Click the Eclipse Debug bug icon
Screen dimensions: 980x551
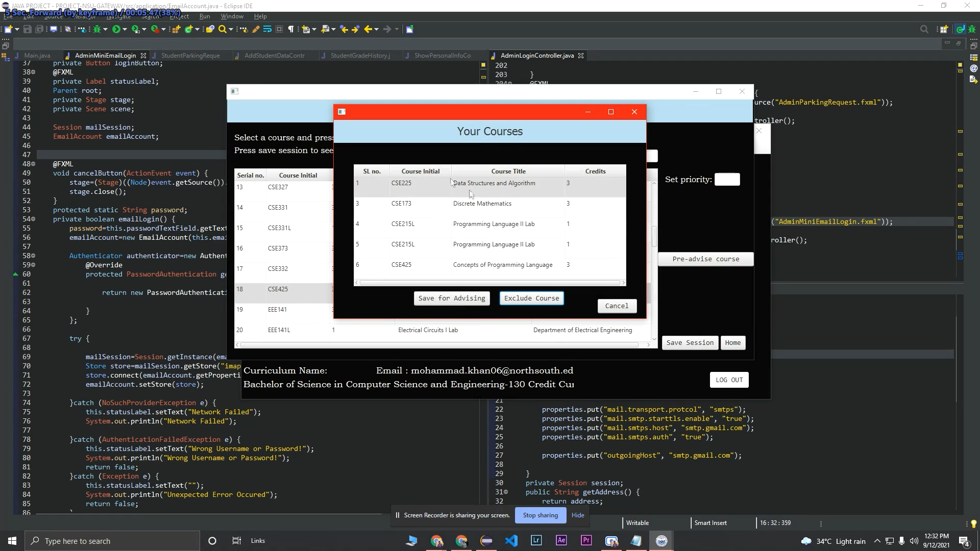pos(97,29)
